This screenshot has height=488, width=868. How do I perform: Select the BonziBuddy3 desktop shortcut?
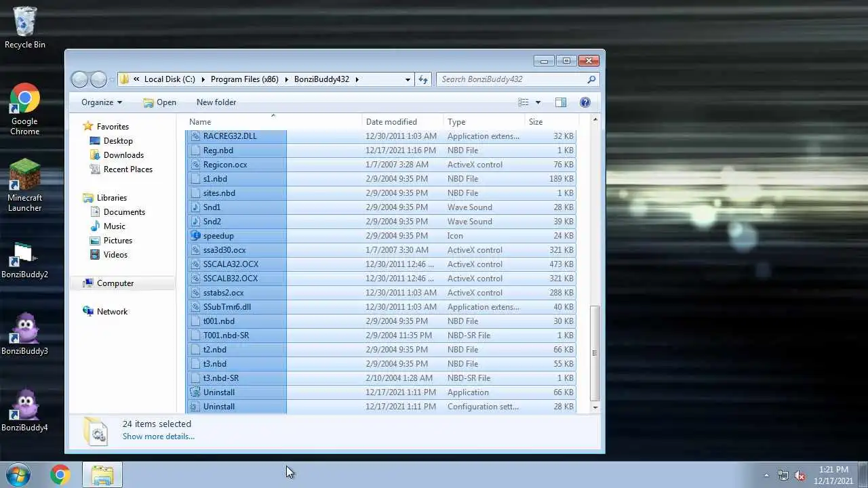25,333
